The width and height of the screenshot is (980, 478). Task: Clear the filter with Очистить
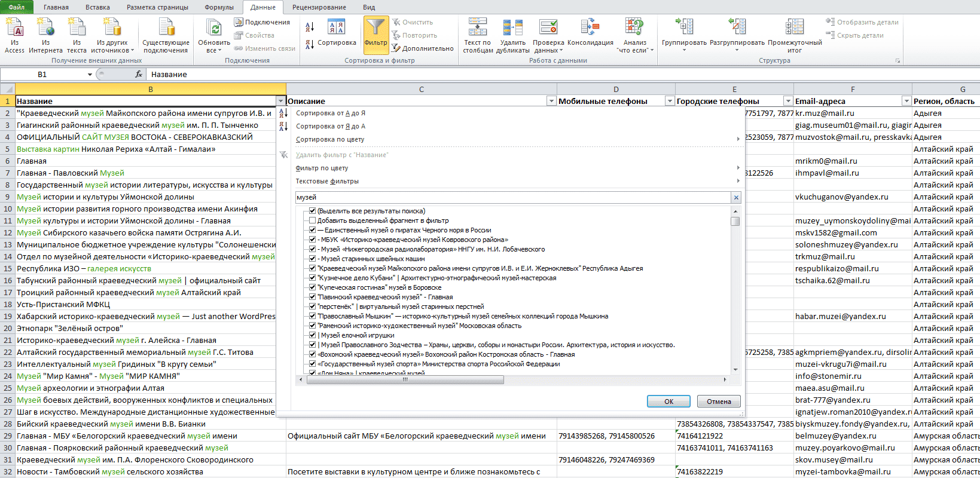coord(413,22)
